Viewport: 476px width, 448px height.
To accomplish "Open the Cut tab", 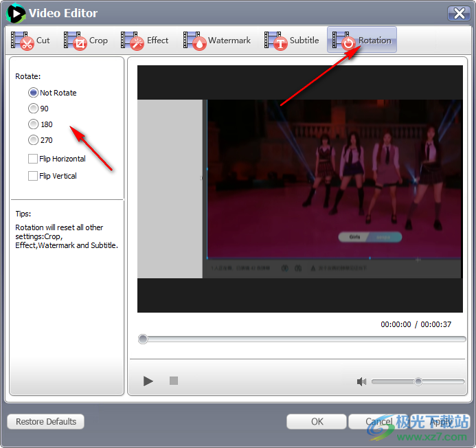I will tap(30, 41).
